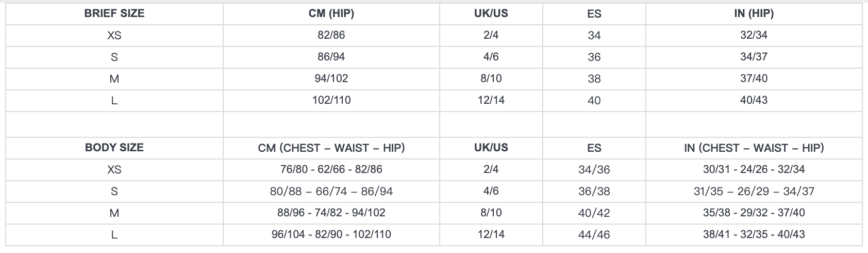Click the 86/94 hip measurement cell
The height and width of the screenshot is (253, 868).
coord(331,57)
